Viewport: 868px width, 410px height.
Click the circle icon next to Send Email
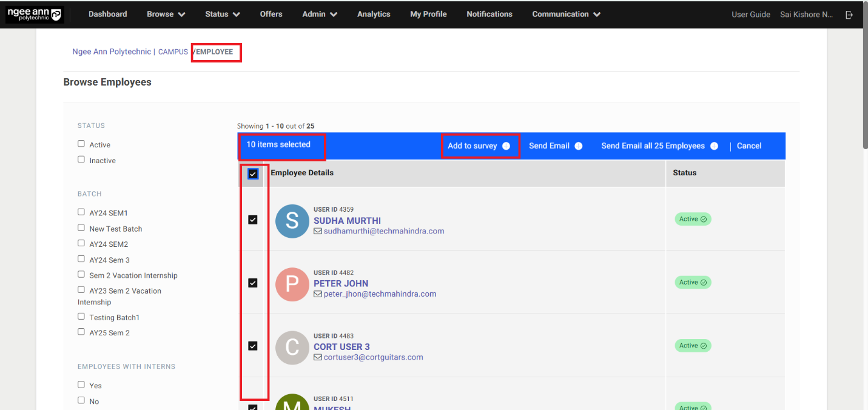(578, 146)
